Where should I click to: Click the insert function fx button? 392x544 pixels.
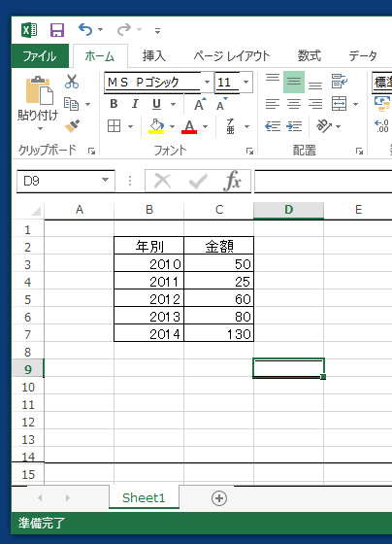pos(233,181)
